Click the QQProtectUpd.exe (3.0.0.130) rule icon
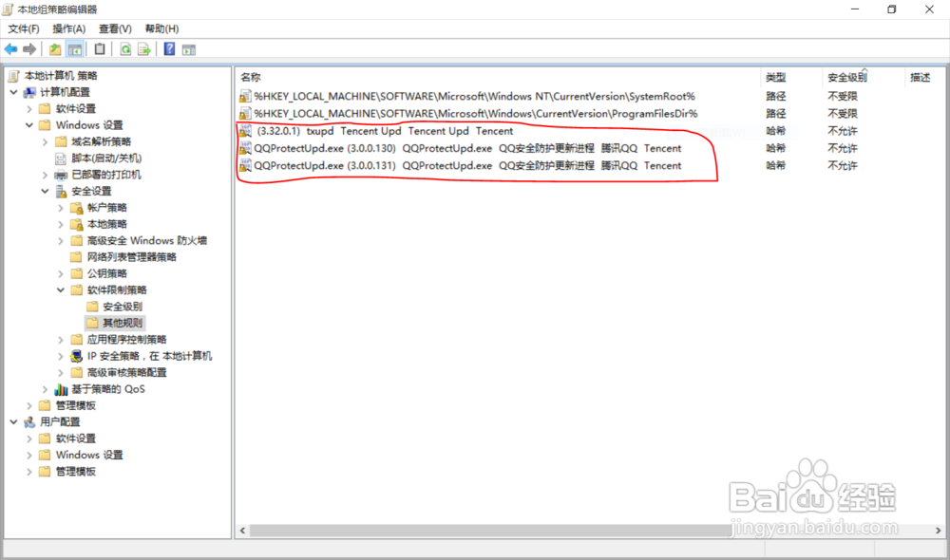The image size is (950, 560). tap(245, 148)
